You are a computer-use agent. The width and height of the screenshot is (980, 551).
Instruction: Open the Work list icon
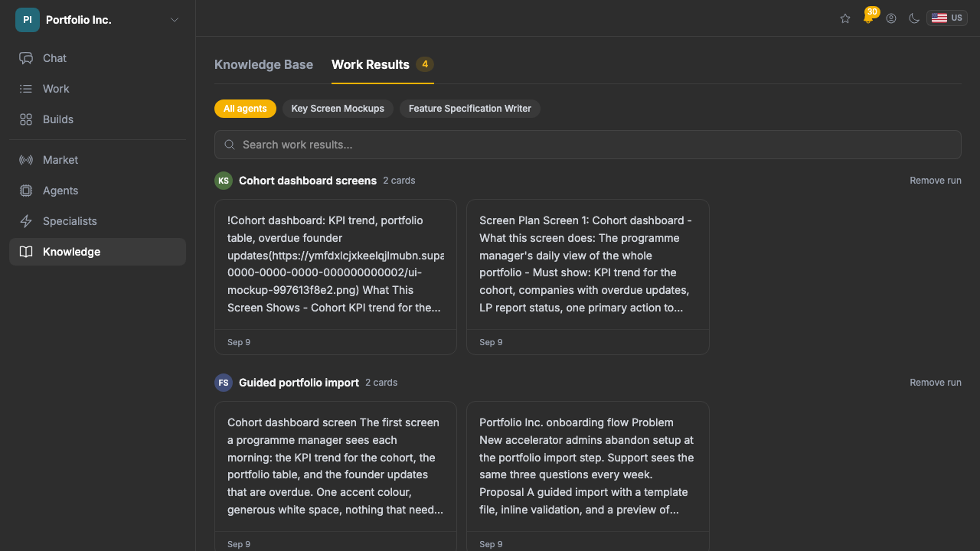point(26,89)
